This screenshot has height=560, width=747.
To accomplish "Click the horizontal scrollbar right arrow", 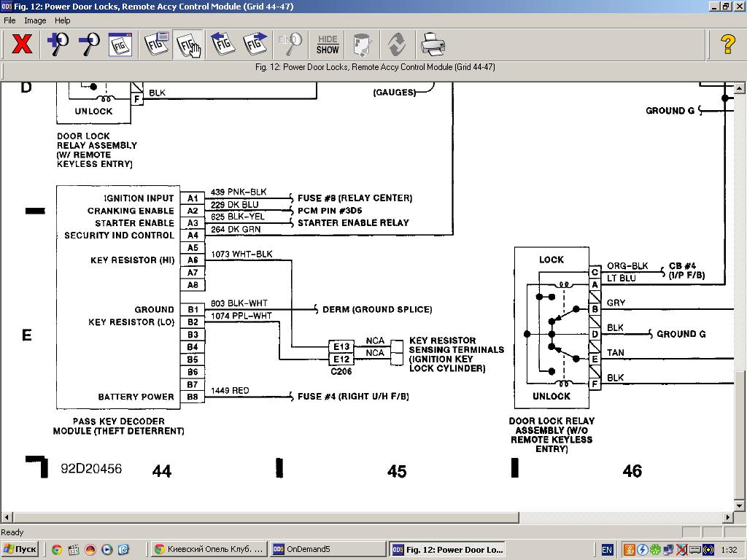I will (x=727, y=517).
